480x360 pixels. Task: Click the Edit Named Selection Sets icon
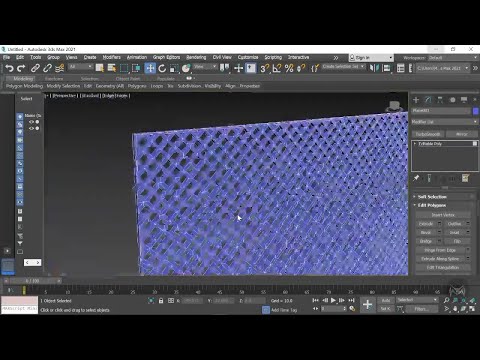click(315, 68)
